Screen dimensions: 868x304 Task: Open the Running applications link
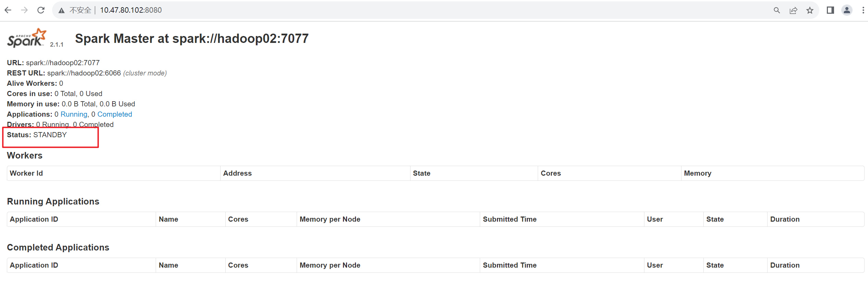(74, 114)
